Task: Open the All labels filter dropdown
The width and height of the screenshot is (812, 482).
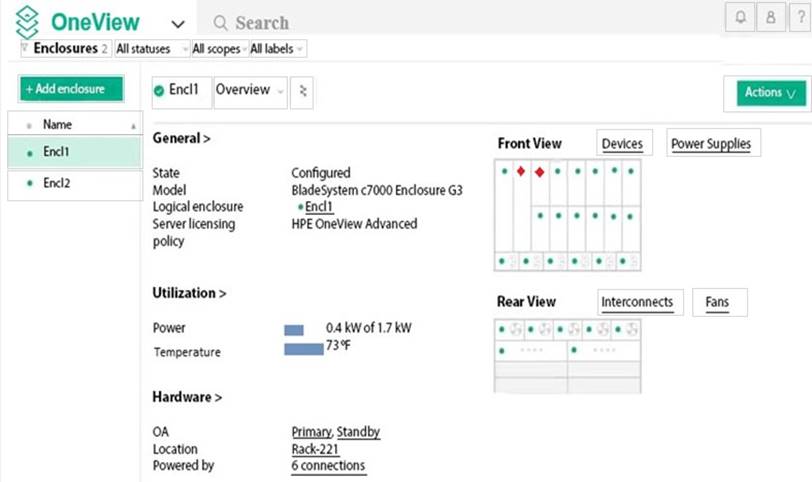Action: point(277,48)
